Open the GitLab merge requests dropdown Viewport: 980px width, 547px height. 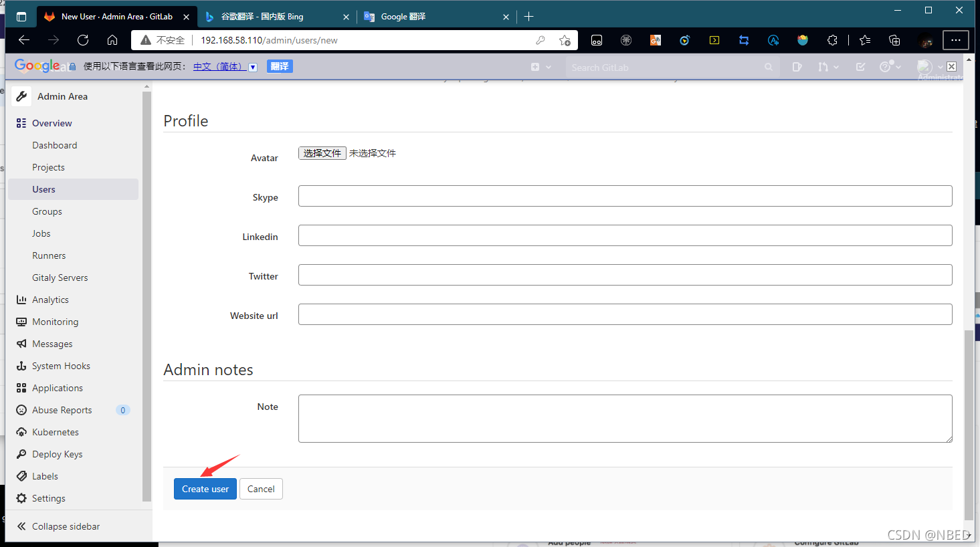pos(828,67)
